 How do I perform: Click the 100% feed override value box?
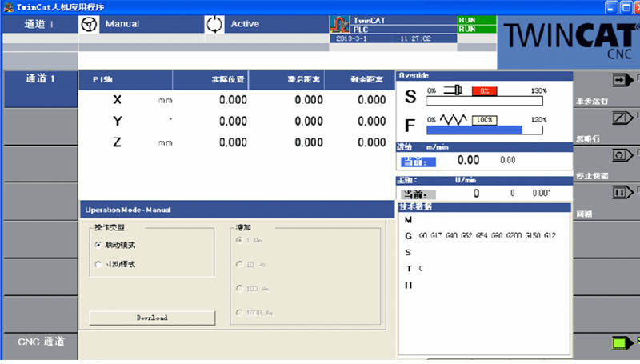pyautogui.click(x=485, y=120)
